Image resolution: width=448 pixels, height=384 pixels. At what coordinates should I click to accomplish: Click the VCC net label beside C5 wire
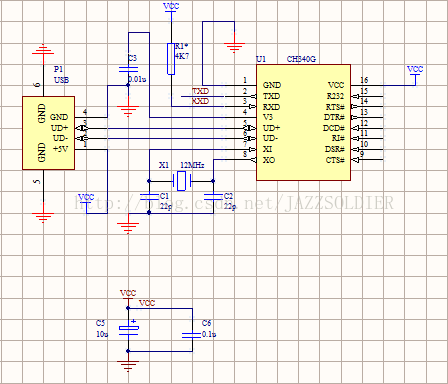pos(147,303)
